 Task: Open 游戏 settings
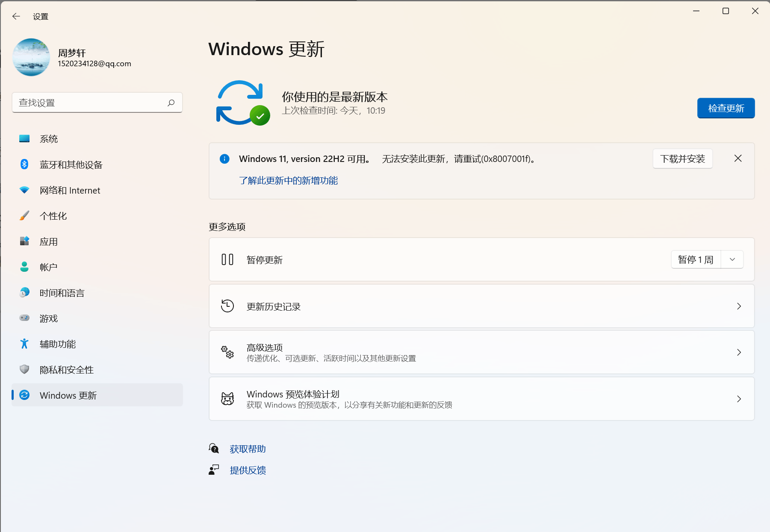pos(97,318)
